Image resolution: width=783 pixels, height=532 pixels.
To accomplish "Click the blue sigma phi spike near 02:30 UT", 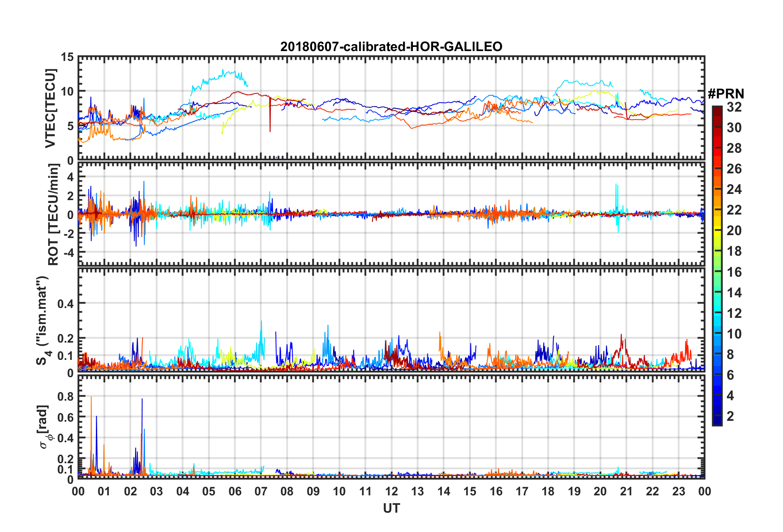I will point(142,436).
